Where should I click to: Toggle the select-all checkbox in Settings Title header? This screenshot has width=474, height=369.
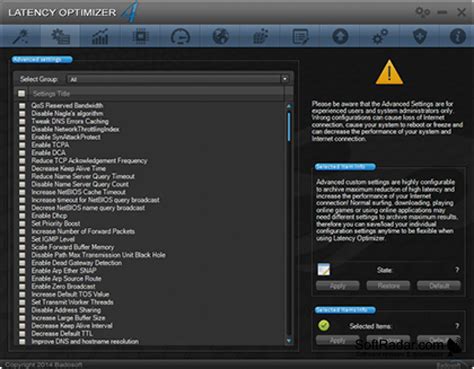pyautogui.click(x=22, y=93)
